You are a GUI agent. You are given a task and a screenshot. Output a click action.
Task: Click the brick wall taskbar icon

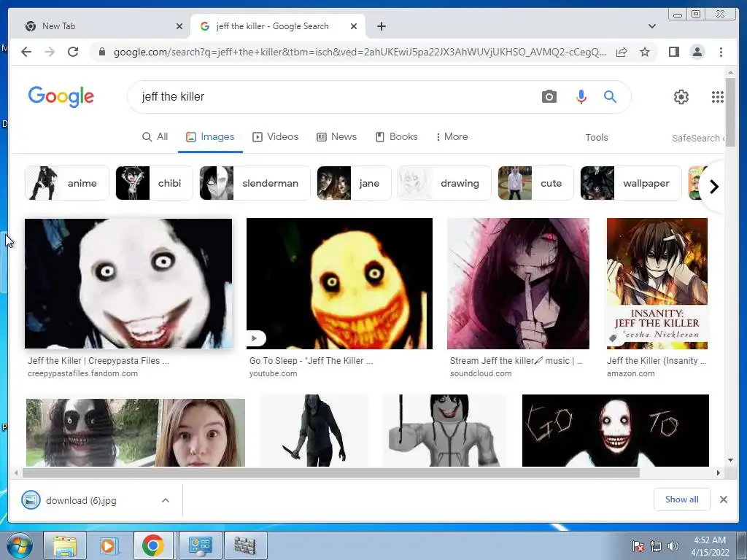(245, 545)
